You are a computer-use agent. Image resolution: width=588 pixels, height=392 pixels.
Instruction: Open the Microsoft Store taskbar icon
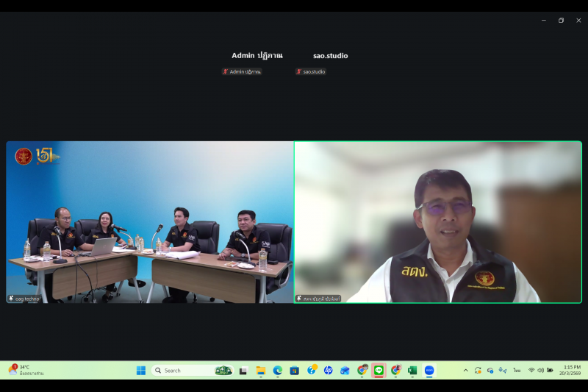click(295, 371)
